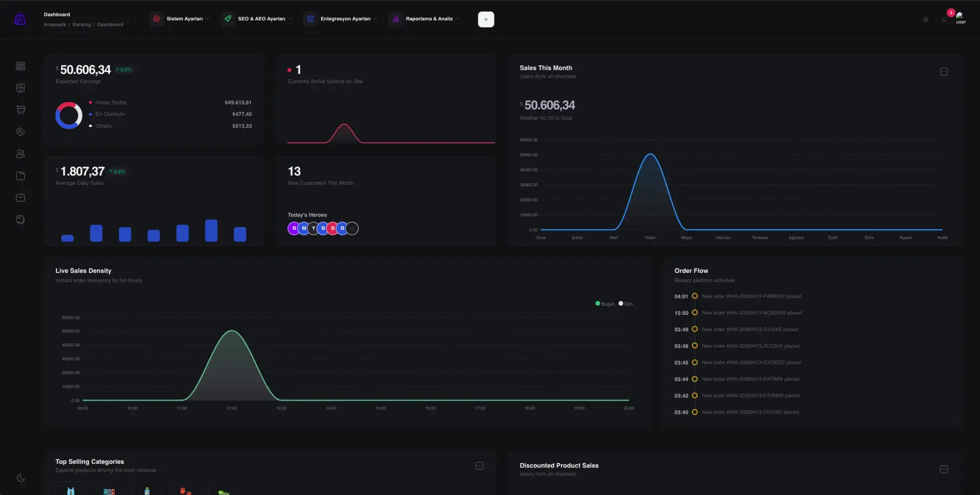Click the ₺49.615,61 value
Image resolution: width=980 pixels, height=495 pixels.
click(x=238, y=103)
